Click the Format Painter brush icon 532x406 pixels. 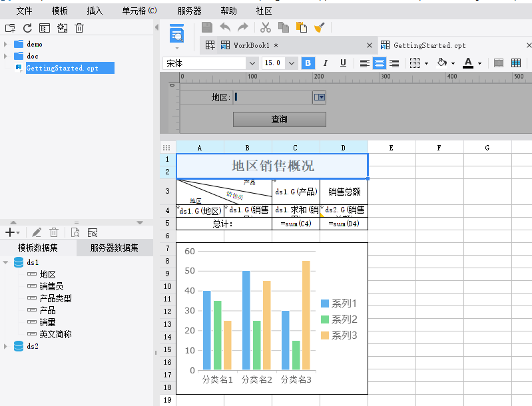pyautogui.click(x=320, y=27)
